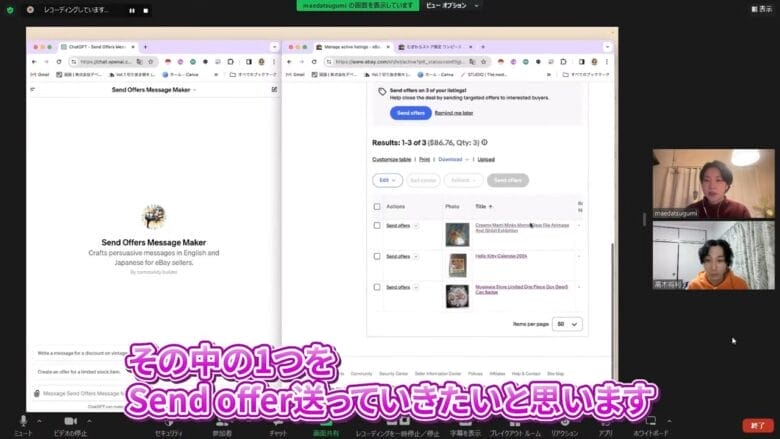Viewport: 780px width, 439px height.
Task: Select the Creamy Mami listing checkbox
Action: [x=377, y=226]
